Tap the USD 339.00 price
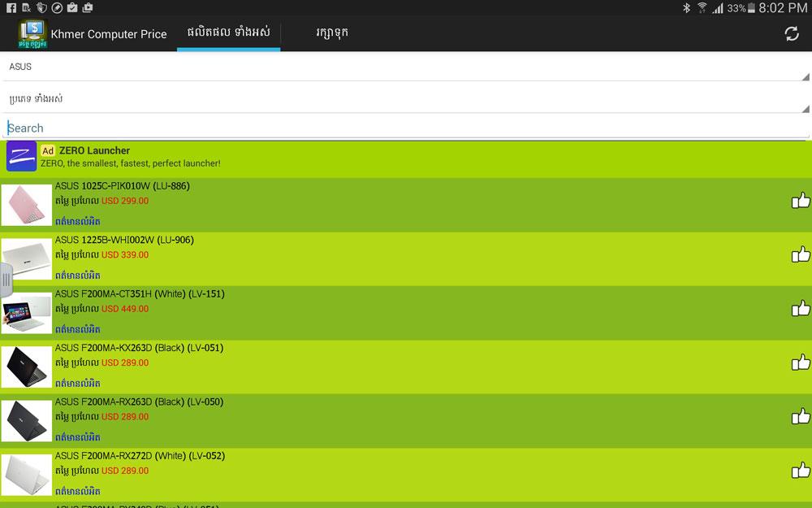 125,254
